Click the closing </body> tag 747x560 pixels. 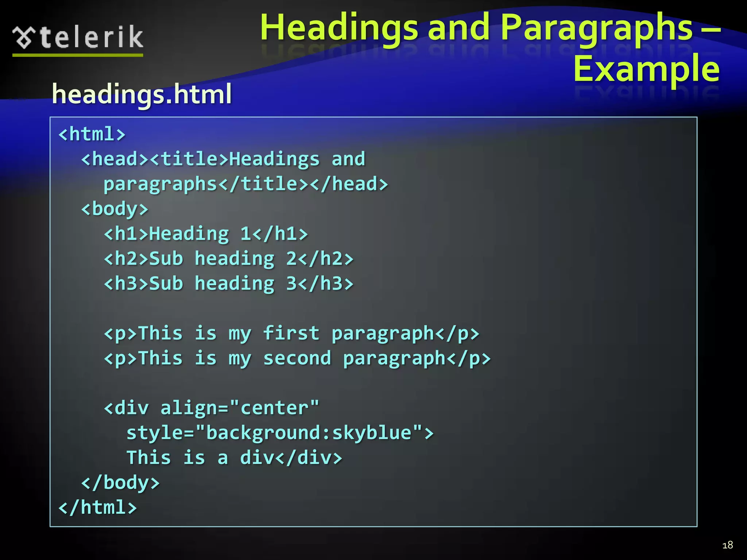point(120,483)
